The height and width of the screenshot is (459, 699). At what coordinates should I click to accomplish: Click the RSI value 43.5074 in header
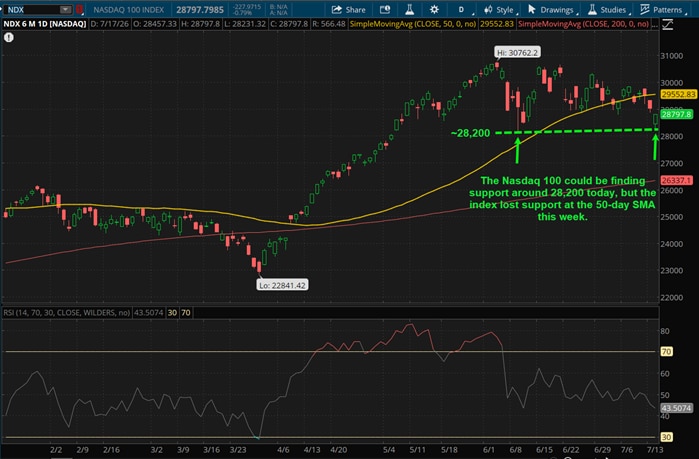[x=148, y=312]
